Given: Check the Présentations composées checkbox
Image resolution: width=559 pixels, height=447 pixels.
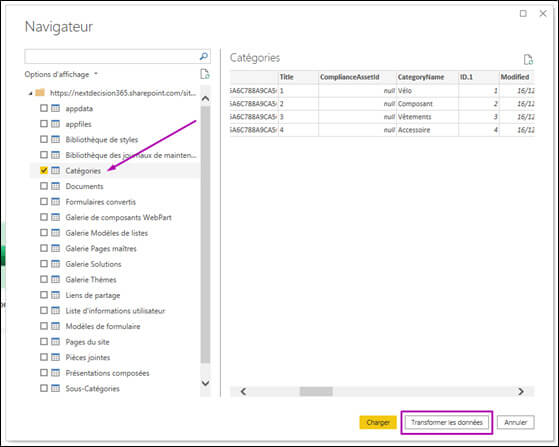Looking at the screenshot, I should [44, 372].
